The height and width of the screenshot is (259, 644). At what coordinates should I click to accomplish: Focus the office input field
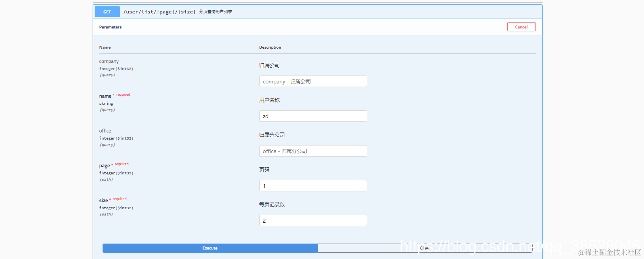313,151
